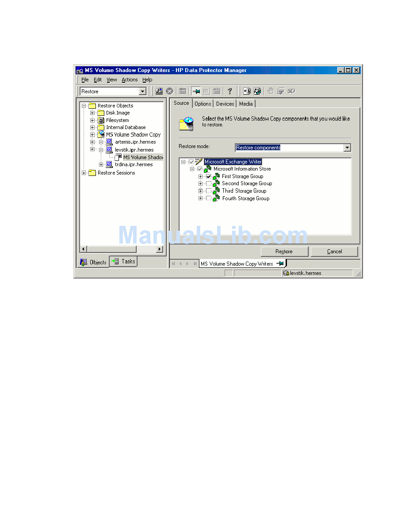Select the Third Storage Group label
This screenshot has width=420, height=518.
point(244,191)
